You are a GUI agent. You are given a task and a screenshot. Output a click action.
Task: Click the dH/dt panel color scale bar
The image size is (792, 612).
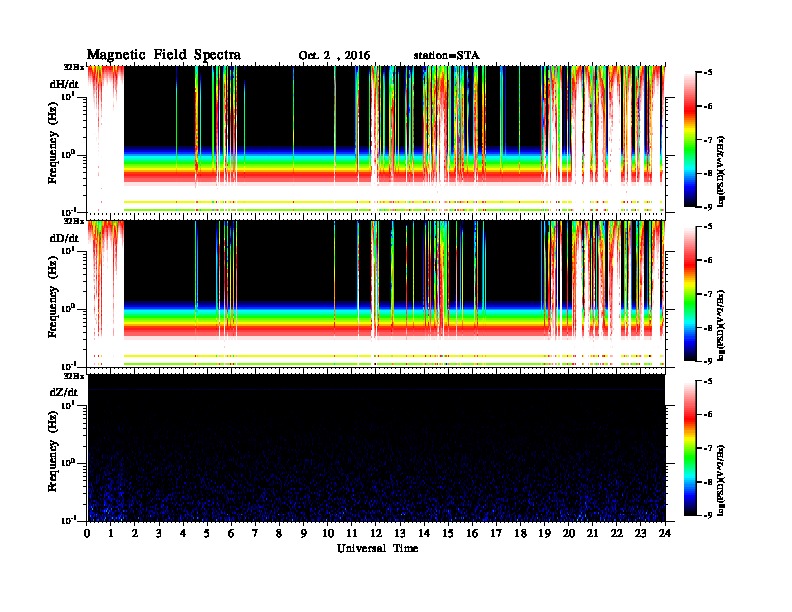690,140
